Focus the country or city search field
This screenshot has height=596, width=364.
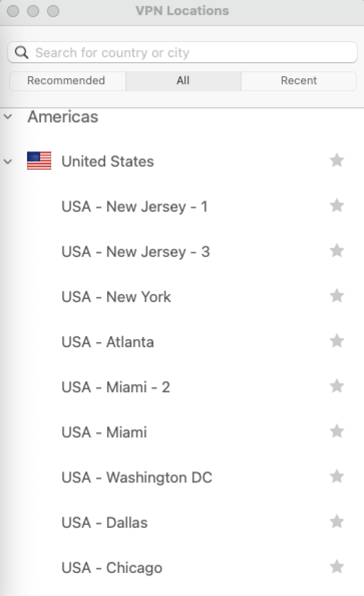[182, 52]
